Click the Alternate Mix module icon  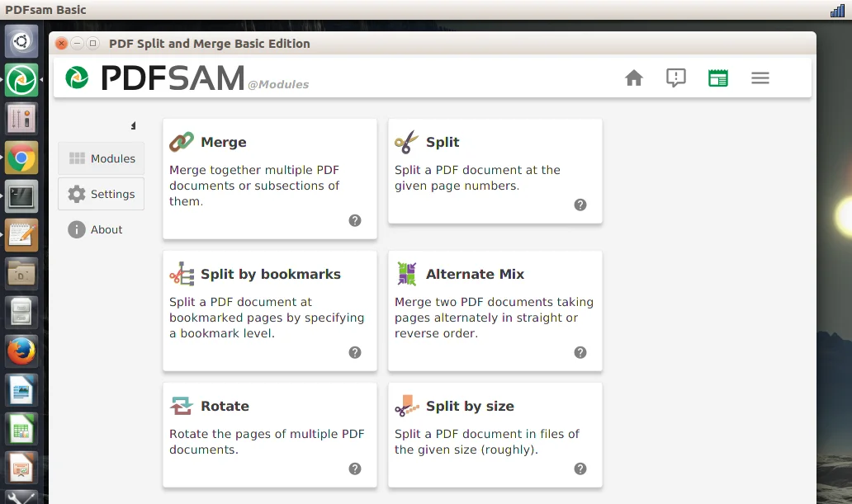point(406,274)
